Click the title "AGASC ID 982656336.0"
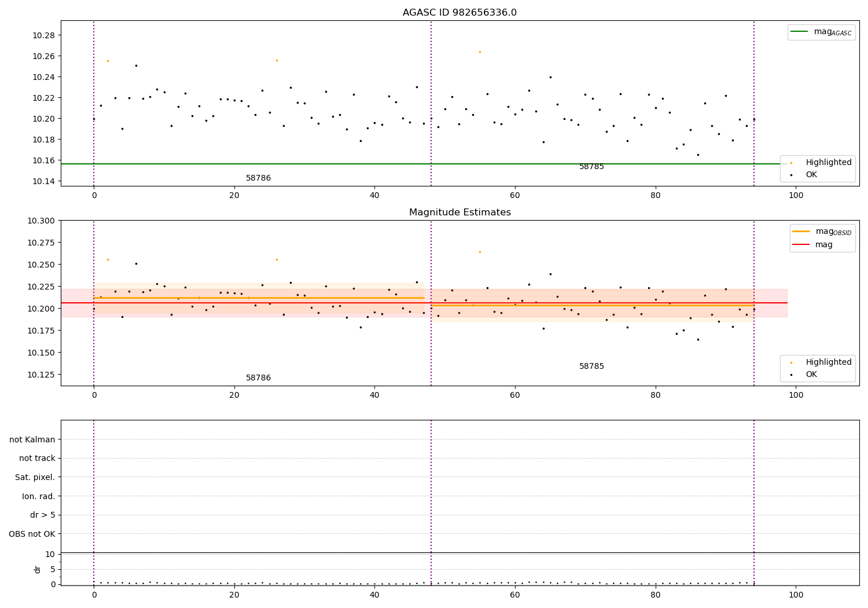868x608 pixels. pyautogui.click(x=459, y=13)
